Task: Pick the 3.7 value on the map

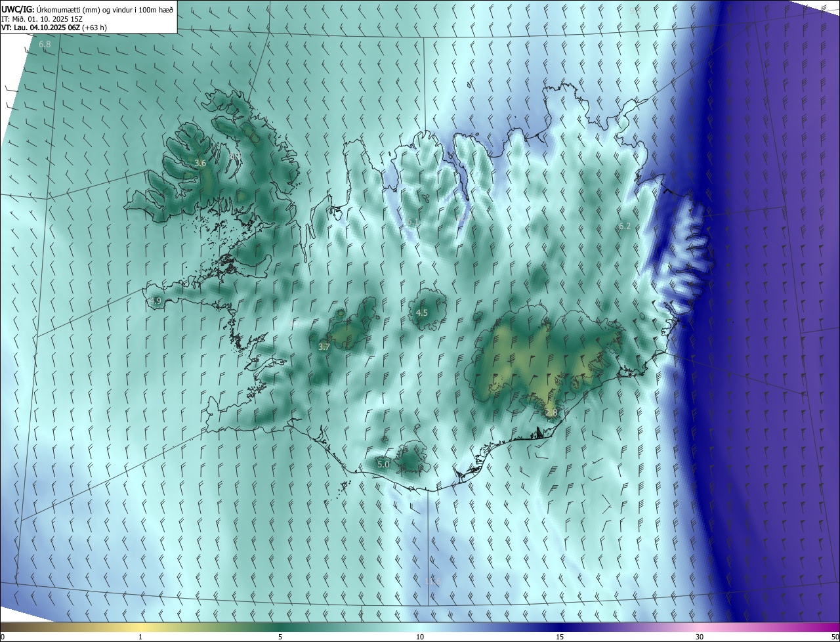Action: pyautogui.click(x=324, y=347)
